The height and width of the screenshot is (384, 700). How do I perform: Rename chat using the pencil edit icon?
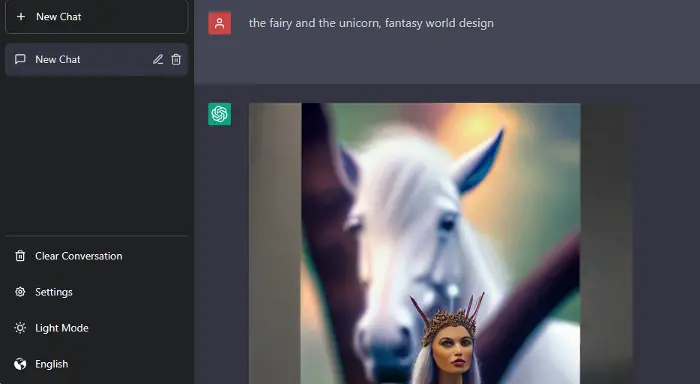click(158, 59)
